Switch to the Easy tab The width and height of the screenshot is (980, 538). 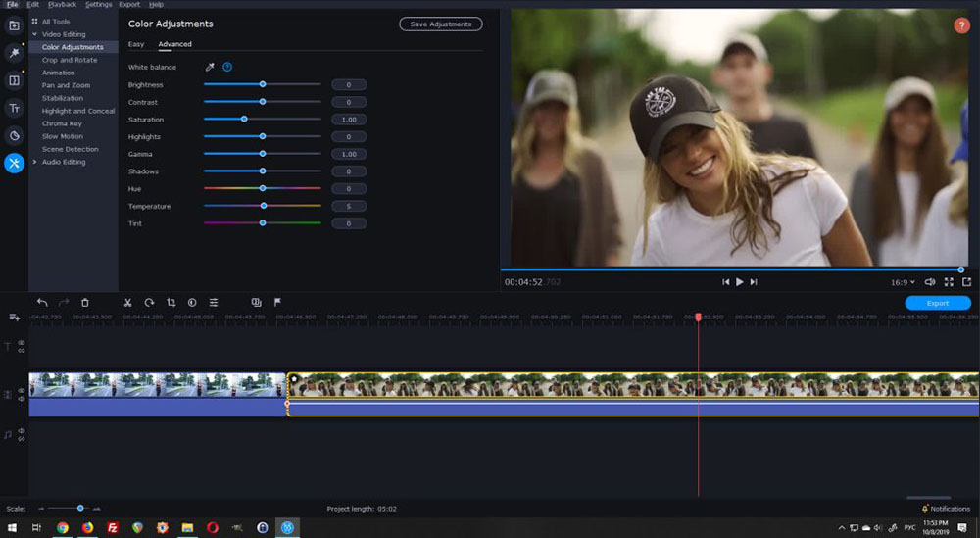pyautogui.click(x=136, y=44)
